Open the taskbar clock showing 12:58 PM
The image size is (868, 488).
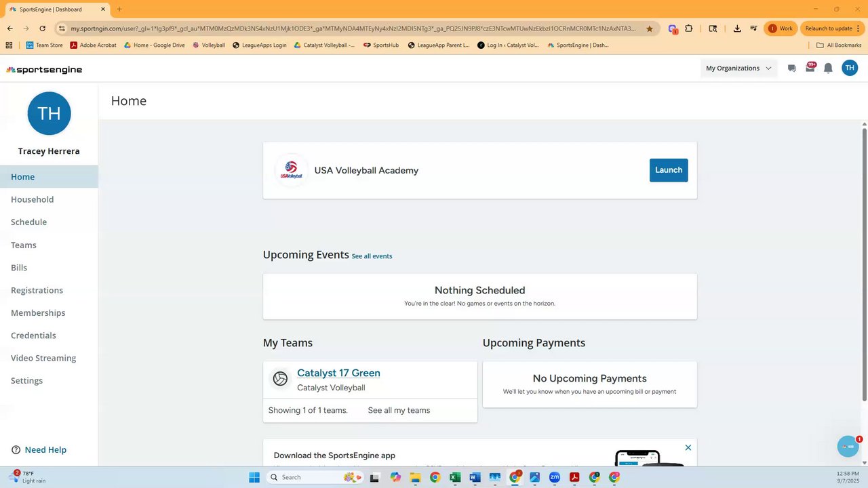pos(848,477)
